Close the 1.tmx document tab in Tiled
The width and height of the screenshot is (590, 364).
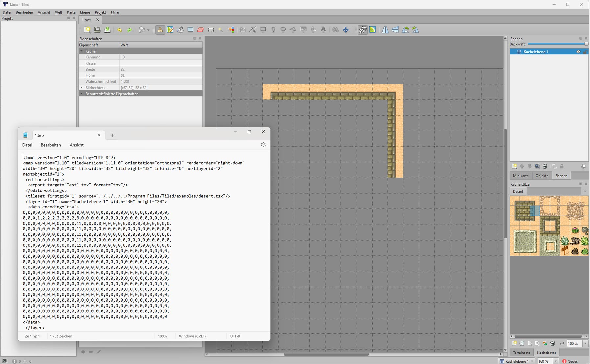[x=97, y=20]
